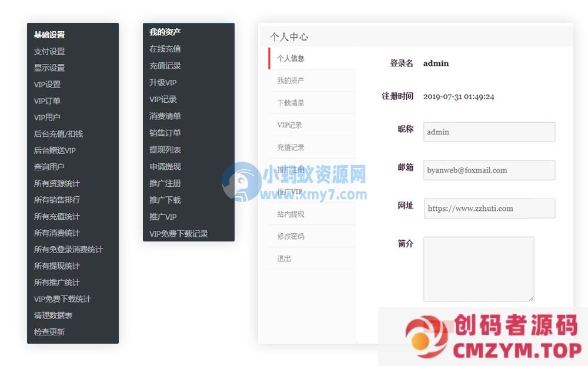This screenshot has height=366, width=588.
Task: Focus the 邮箱 email input field
Action: point(489,170)
